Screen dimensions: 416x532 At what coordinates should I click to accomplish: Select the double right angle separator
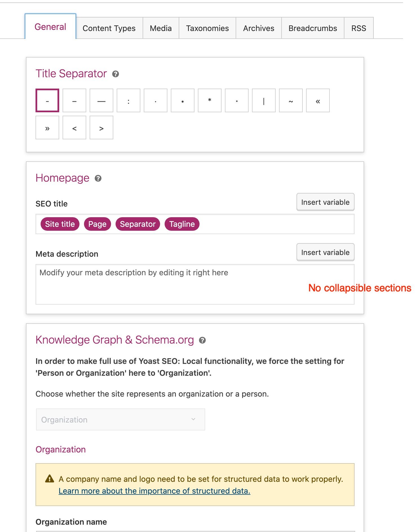pos(47,127)
